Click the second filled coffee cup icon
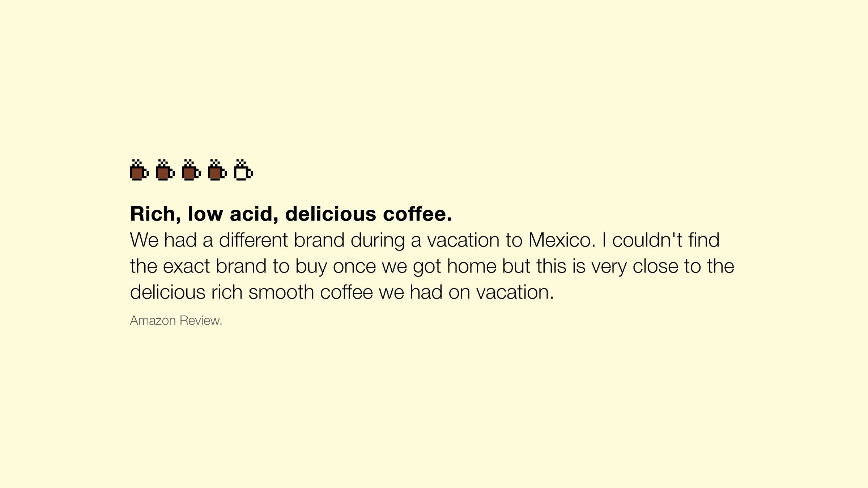The height and width of the screenshot is (488, 868). pos(165,171)
